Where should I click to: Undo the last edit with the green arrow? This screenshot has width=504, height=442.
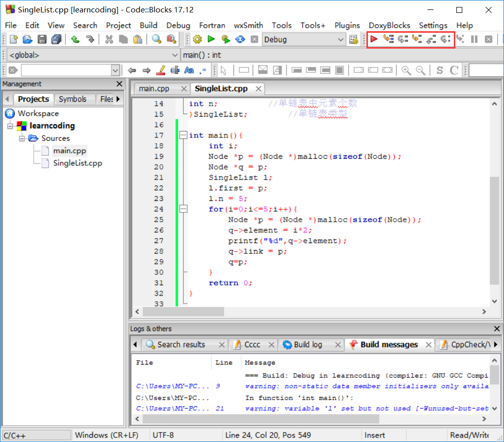point(75,40)
